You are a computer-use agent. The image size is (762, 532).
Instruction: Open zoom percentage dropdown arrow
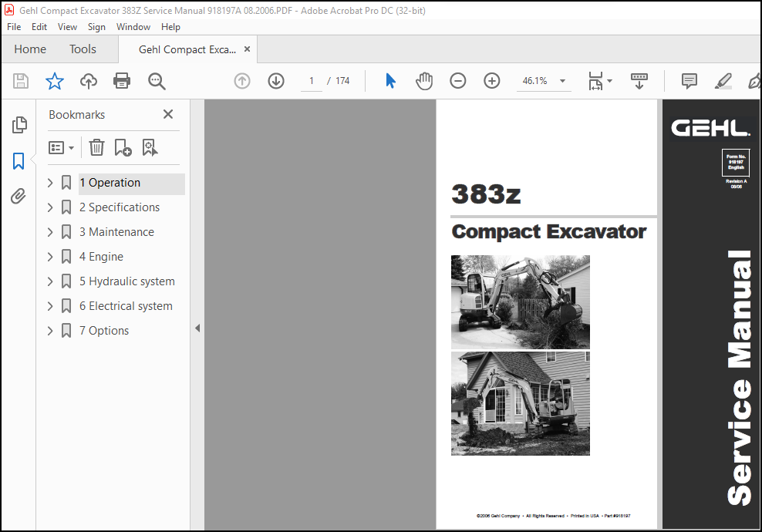pos(562,81)
